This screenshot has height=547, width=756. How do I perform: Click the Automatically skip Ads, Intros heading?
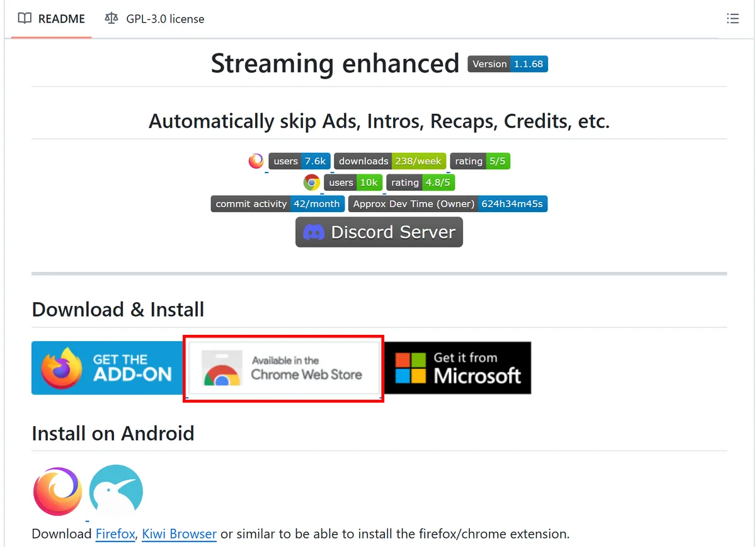[x=379, y=121]
